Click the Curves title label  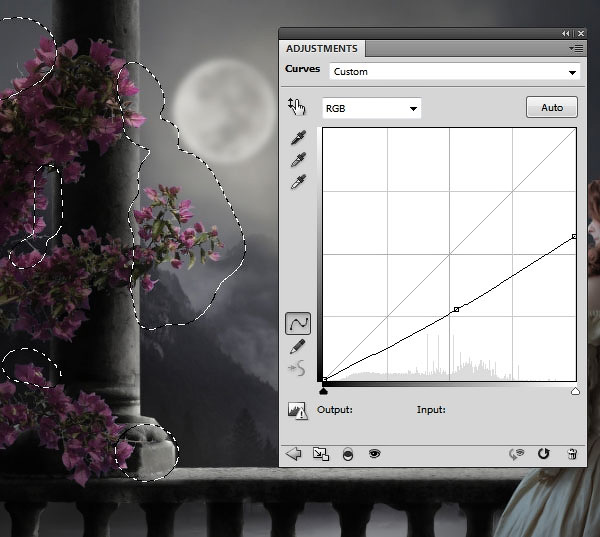click(302, 69)
